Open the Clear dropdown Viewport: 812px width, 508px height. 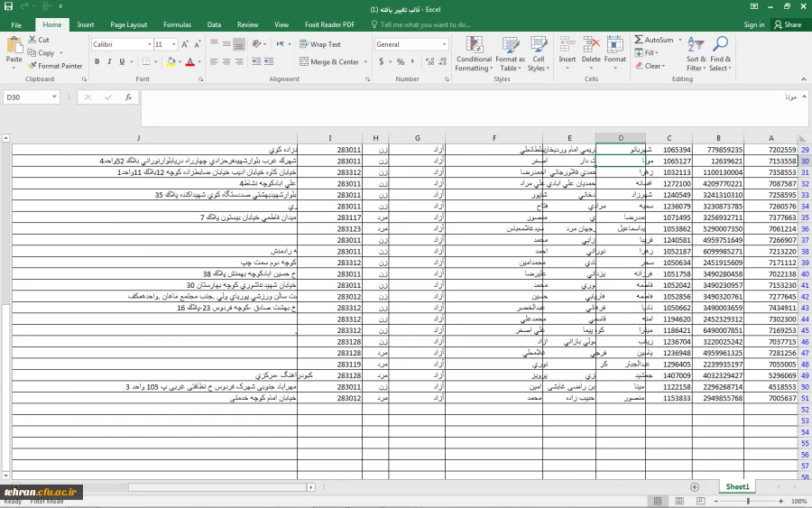(650, 66)
